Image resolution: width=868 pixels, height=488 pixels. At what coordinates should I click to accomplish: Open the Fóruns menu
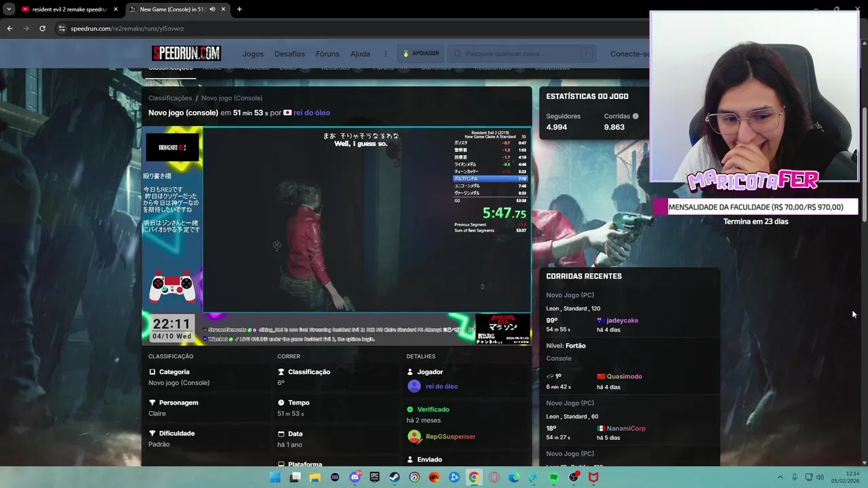point(328,54)
